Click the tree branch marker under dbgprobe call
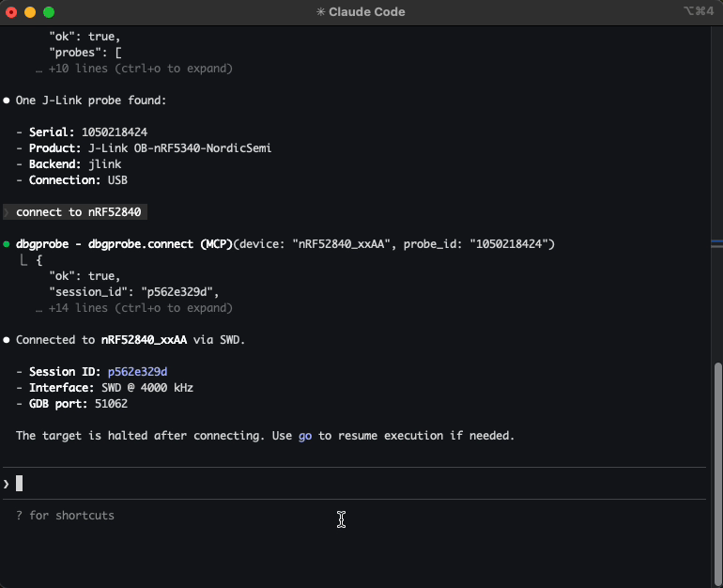This screenshot has width=723, height=588. click(25, 260)
